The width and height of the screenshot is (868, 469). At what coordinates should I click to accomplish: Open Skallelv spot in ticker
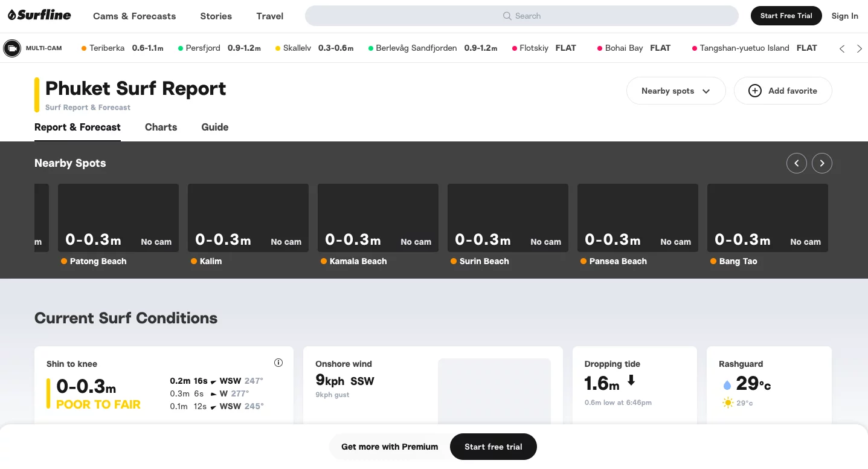click(x=315, y=48)
